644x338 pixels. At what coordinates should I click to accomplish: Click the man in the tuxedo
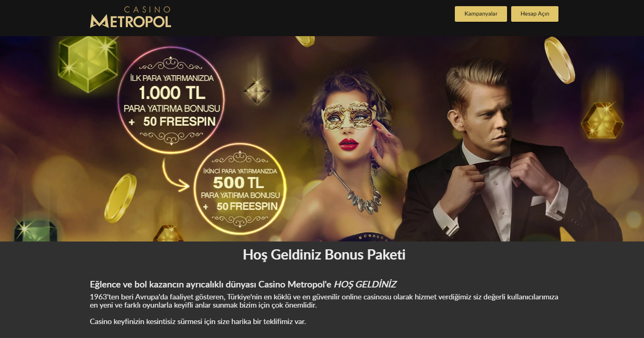[x=506, y=152]
